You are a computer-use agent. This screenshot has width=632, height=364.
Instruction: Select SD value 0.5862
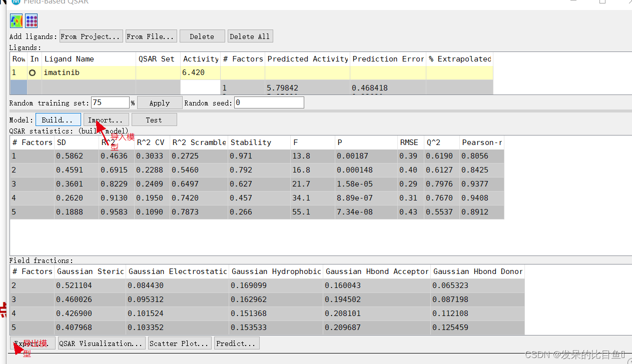click(76, 156)
